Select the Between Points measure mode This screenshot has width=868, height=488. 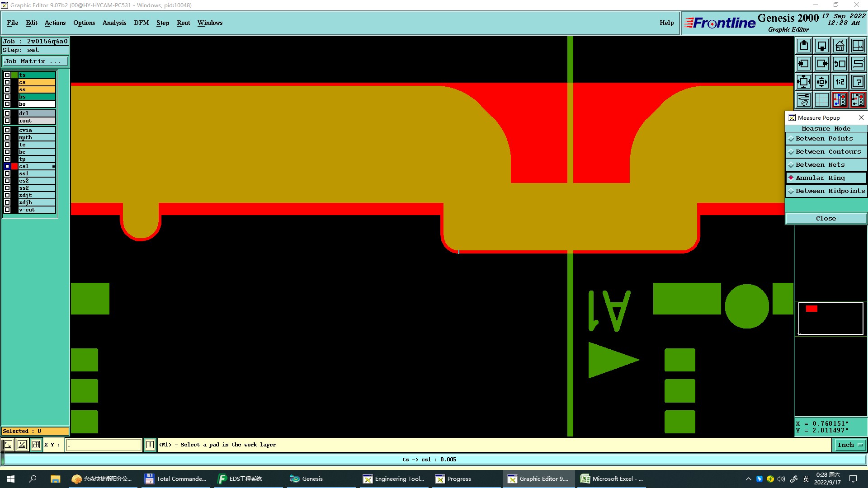pyautogui.click(x=826, y=139)
